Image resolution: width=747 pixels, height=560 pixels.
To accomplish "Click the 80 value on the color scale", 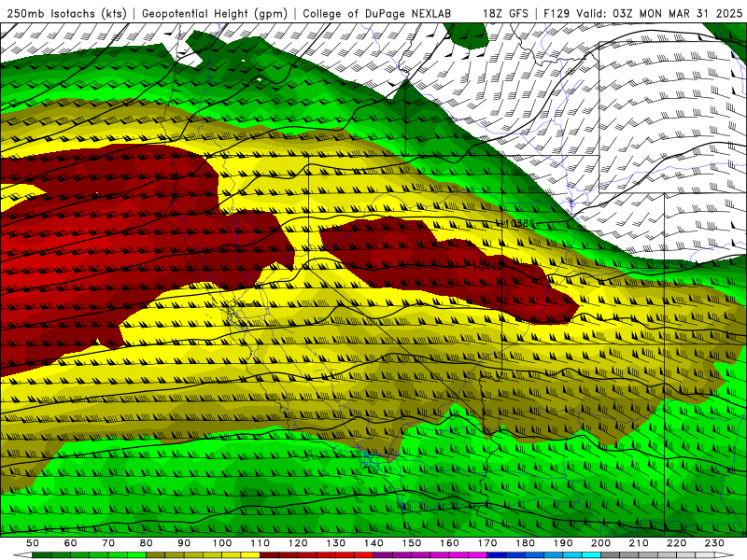I will pyautogui.click(x=146, y=543).
